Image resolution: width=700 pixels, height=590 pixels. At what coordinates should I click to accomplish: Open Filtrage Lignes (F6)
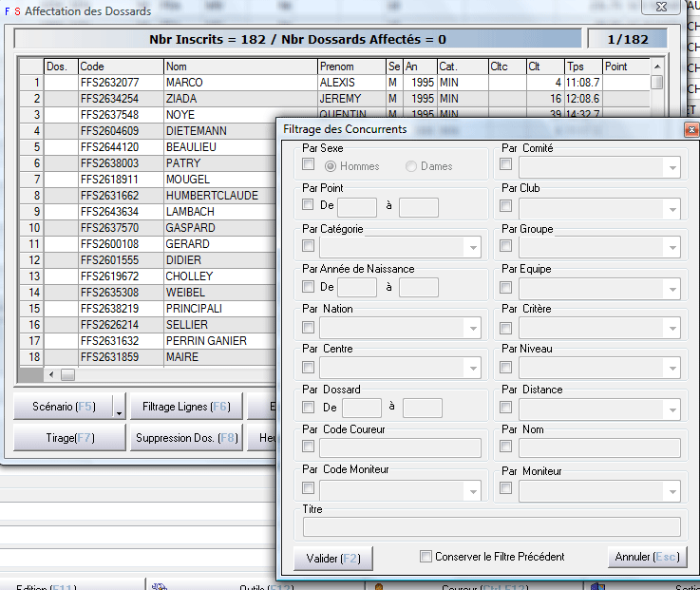point(186,407)
